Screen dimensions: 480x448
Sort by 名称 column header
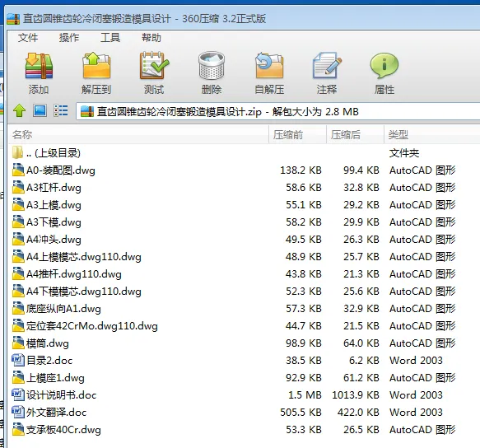138,134
